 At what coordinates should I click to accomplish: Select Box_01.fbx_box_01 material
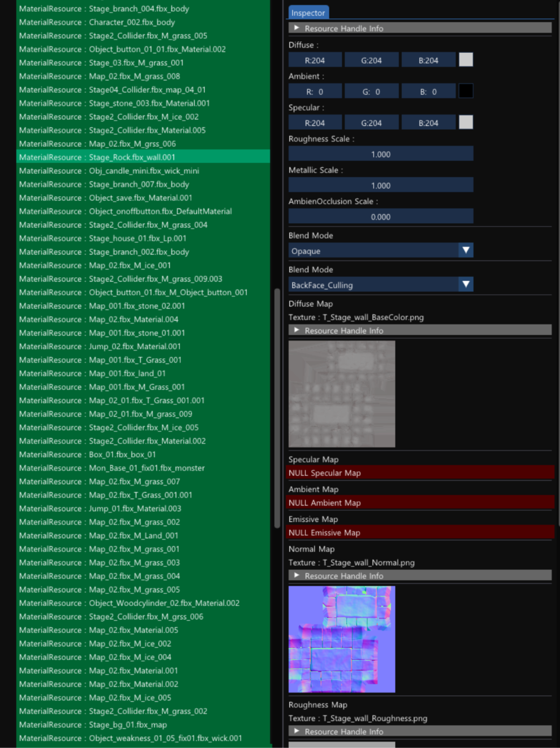(143, 455)
